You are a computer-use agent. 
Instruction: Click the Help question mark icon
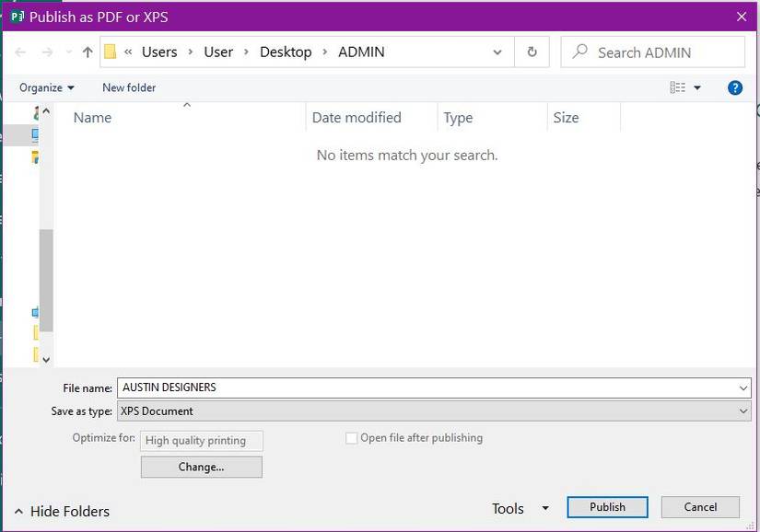[734, 87]
